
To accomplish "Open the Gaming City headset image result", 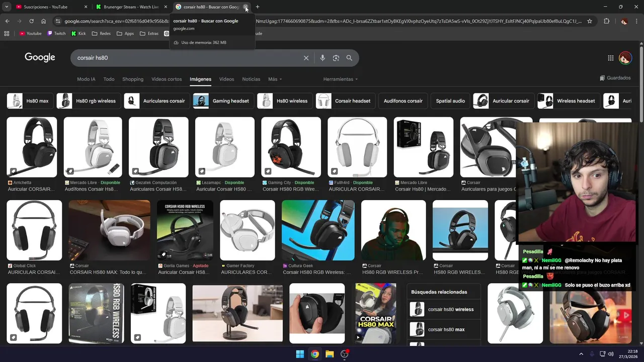I will point(291,147).
